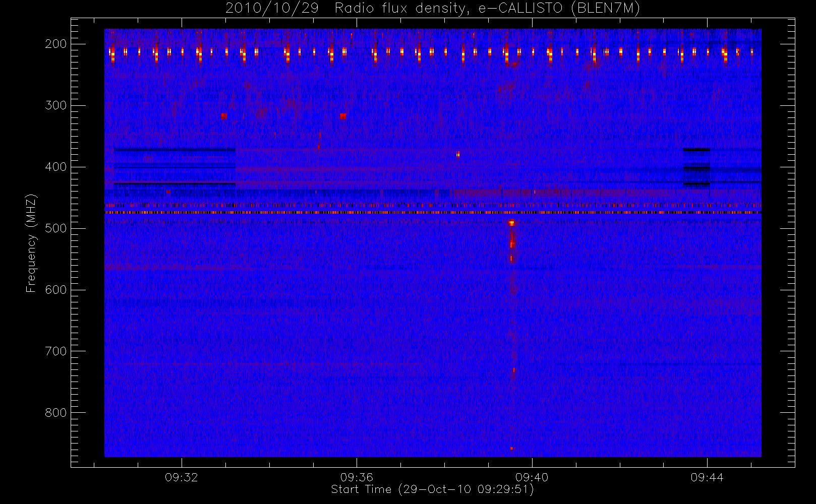816x504 pixels.
Task: Click the 800 frequency axis label
Action: click(56, 413)
